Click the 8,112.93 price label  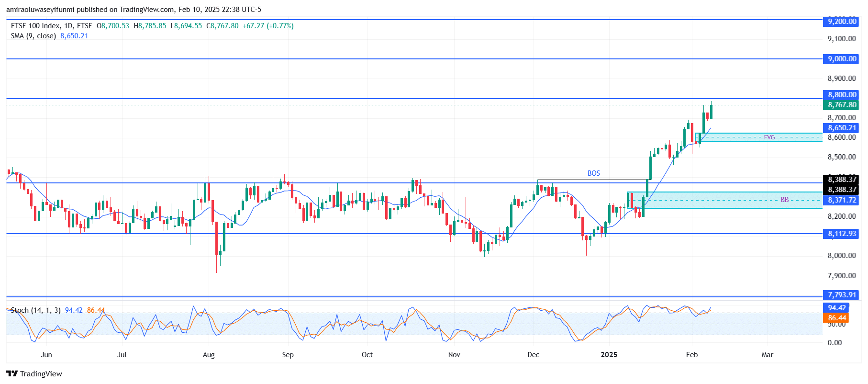pos(842,234)
